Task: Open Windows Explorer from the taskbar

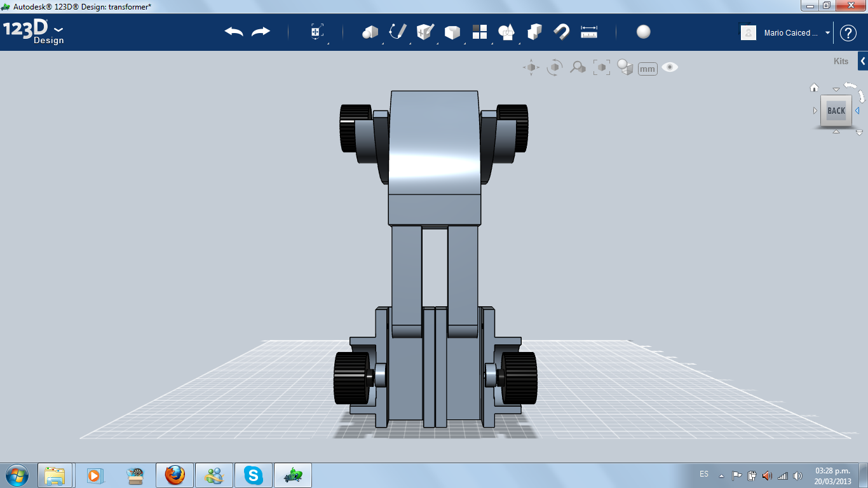Action: click(55, 475)
